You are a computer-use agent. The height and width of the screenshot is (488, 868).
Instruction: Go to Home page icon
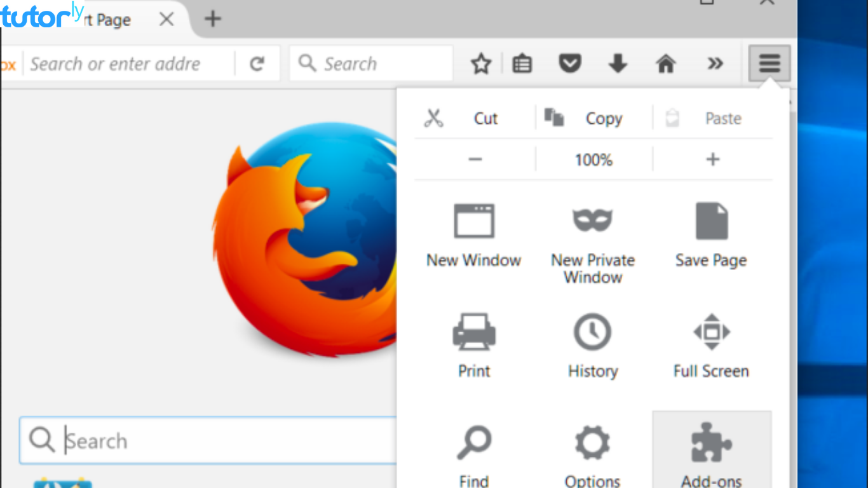[x=665, y=63]
